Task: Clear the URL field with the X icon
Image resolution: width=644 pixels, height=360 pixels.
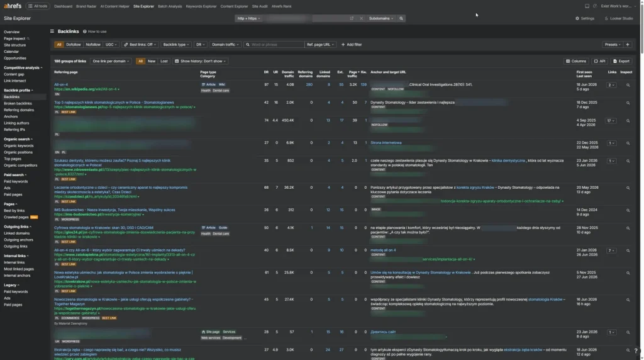Action: click(362, 18)
